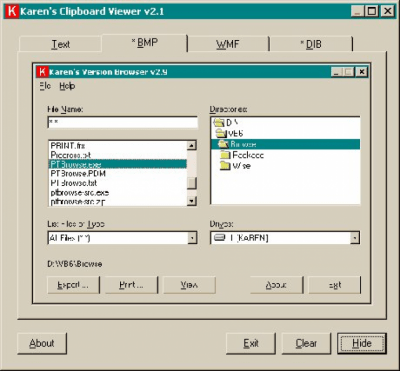Click the drive icon in Drives combo

[x=219, y=238]
